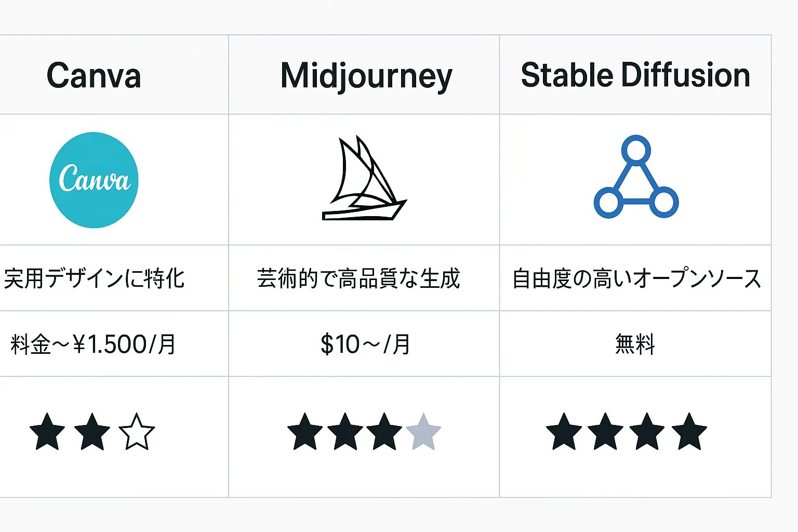
Task: Click the second star under Stable Diffusion
Action: [x=605, y=431]
